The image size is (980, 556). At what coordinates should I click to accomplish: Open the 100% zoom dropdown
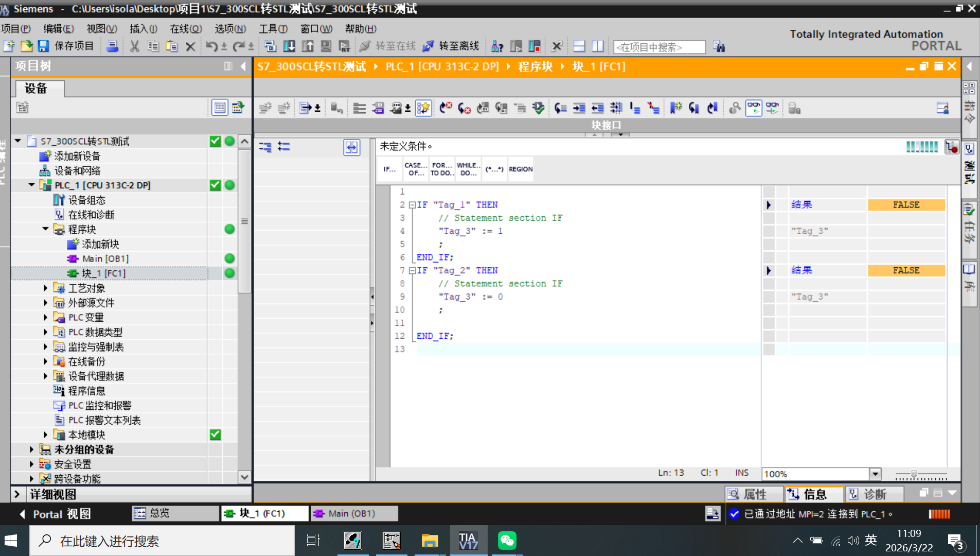point(875,474)
